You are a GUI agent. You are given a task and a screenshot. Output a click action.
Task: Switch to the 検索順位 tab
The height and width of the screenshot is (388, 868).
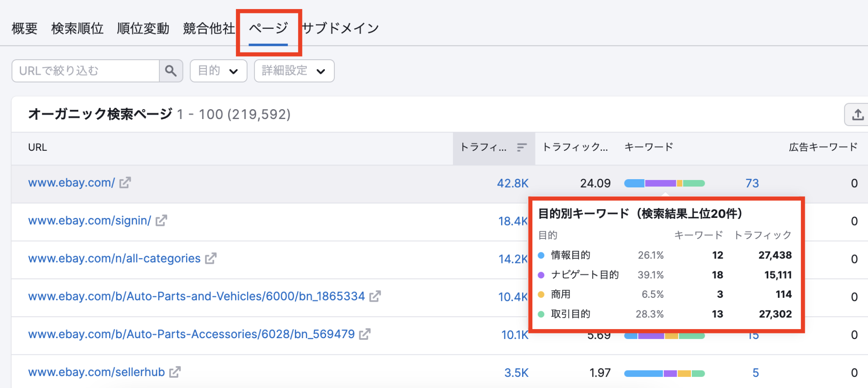77,28
